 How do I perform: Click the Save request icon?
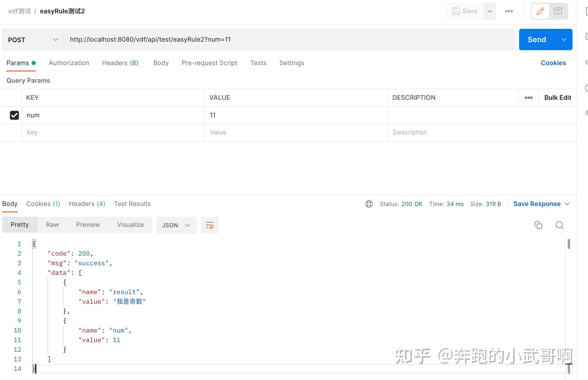pyautogui.click(x=465, y=11)
